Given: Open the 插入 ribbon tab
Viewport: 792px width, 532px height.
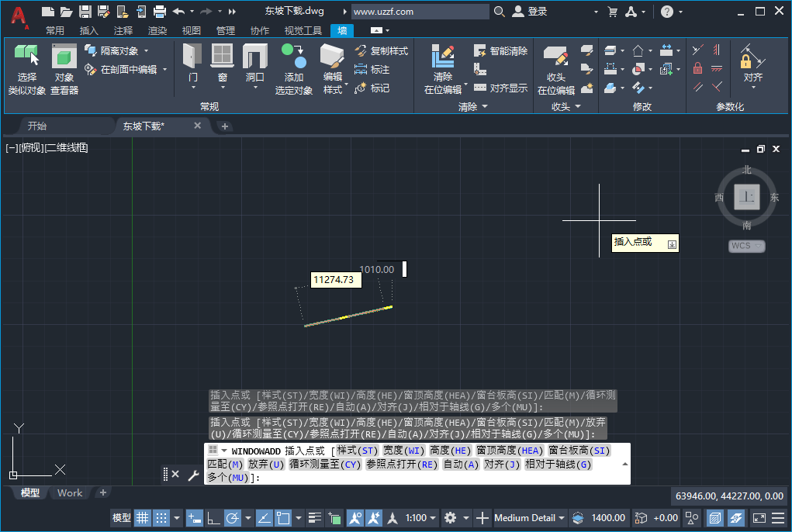Looking at the screenshot, I should 89,31.
